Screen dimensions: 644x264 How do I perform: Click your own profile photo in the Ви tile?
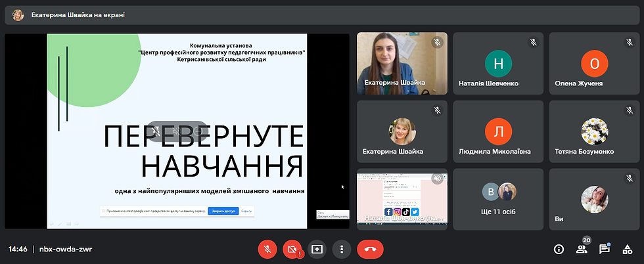click(x=594, y=200)
